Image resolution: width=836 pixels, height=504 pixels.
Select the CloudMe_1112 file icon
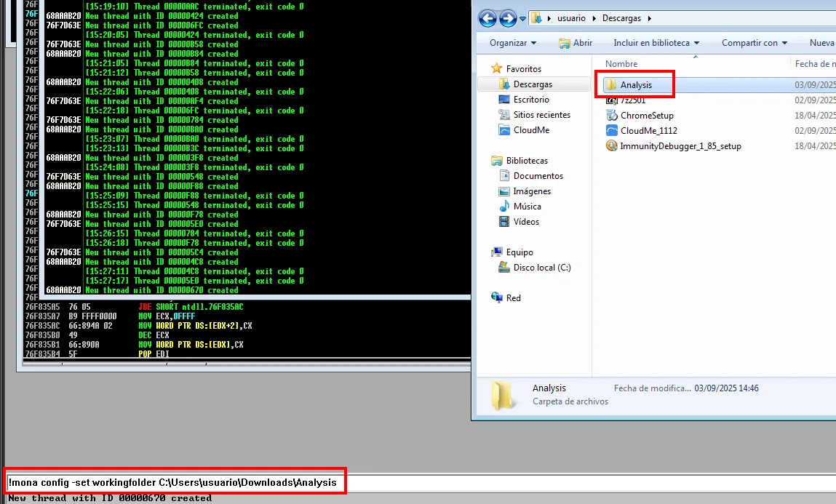tap(611, 130)
